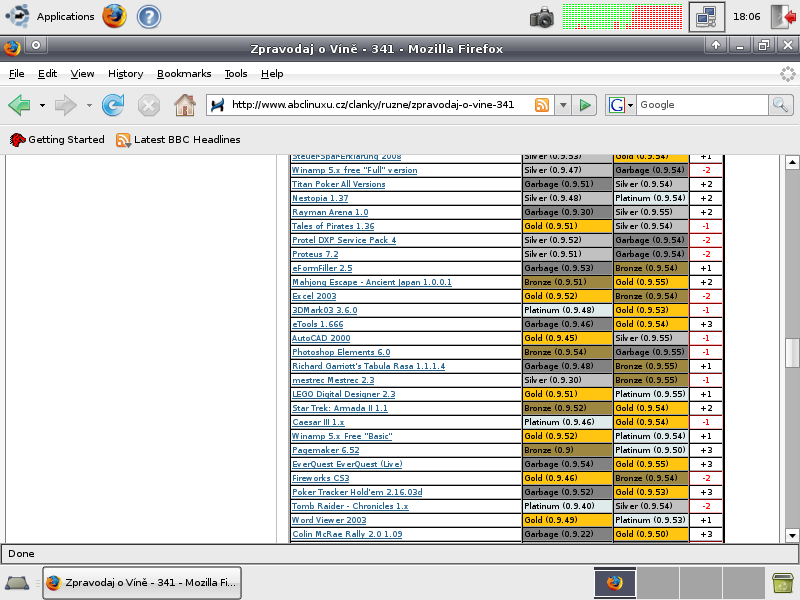Expand the URL bar history dropdown

click(563, 105)
